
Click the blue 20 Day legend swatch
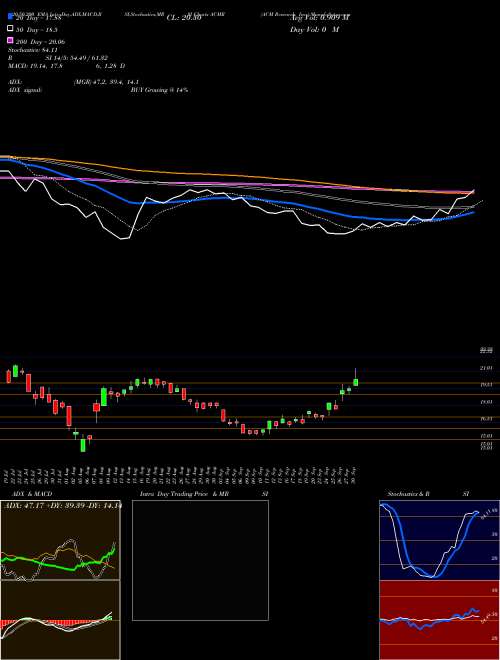pos(10,17)
